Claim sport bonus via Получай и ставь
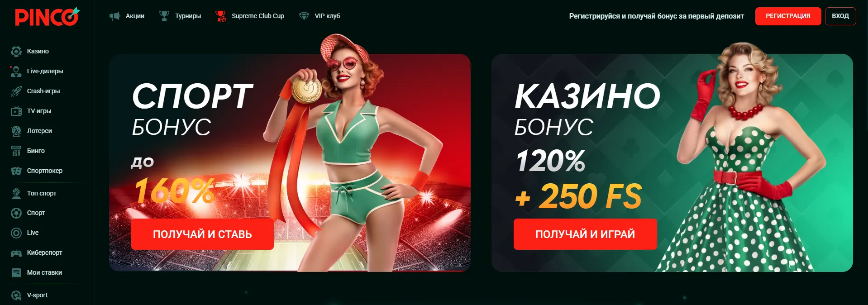This screenshot has width=868, height=305. pyautogui.click(x=202, y=234)
